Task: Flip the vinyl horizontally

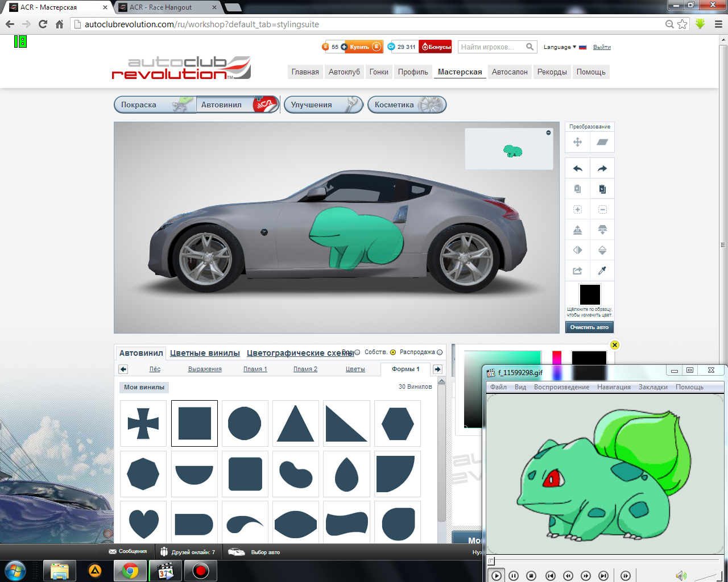Action: (x=577, y=250)
